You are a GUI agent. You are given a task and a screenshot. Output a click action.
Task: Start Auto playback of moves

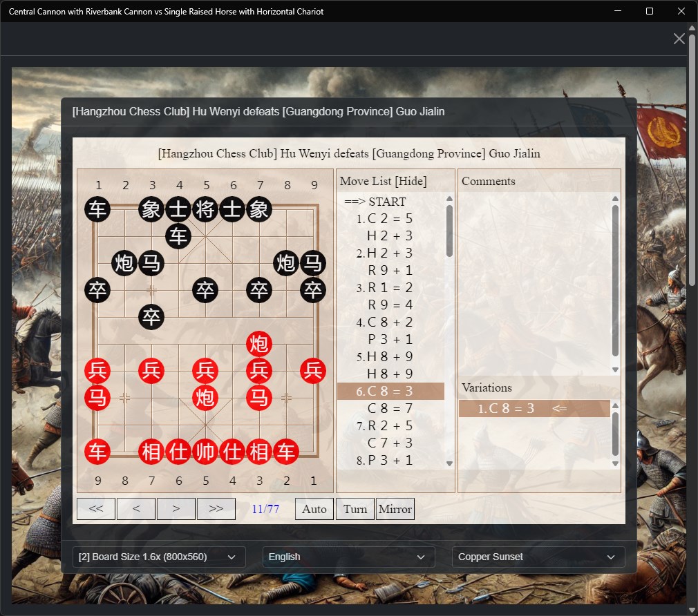coord(314,509)
